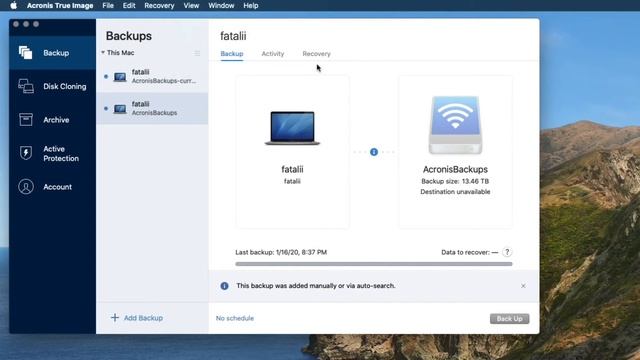The width and height of the screenshot is (640, 360).
Task: Open the Help menu
Action: coord(251,5)
